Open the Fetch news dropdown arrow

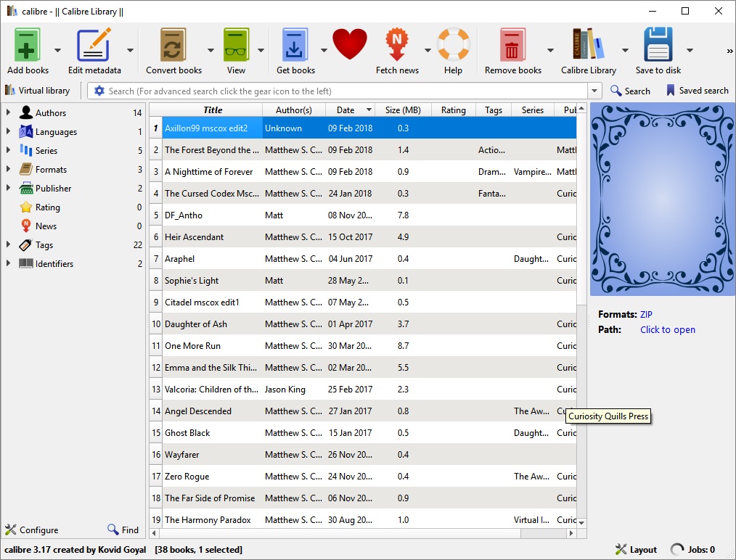(427, 50)
